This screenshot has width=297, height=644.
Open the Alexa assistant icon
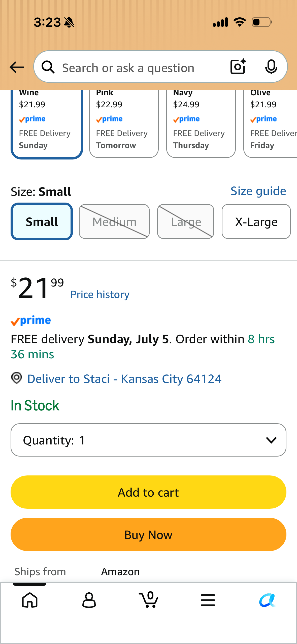pos(267,600)
